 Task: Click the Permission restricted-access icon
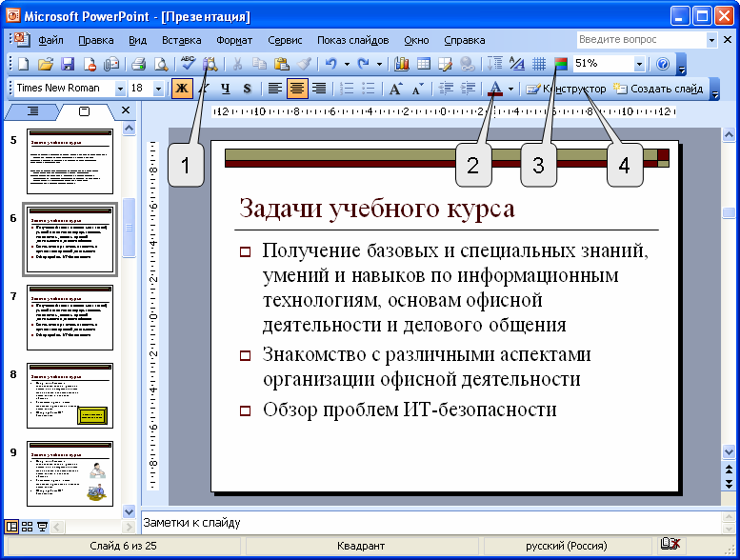(x=90, y=64)
